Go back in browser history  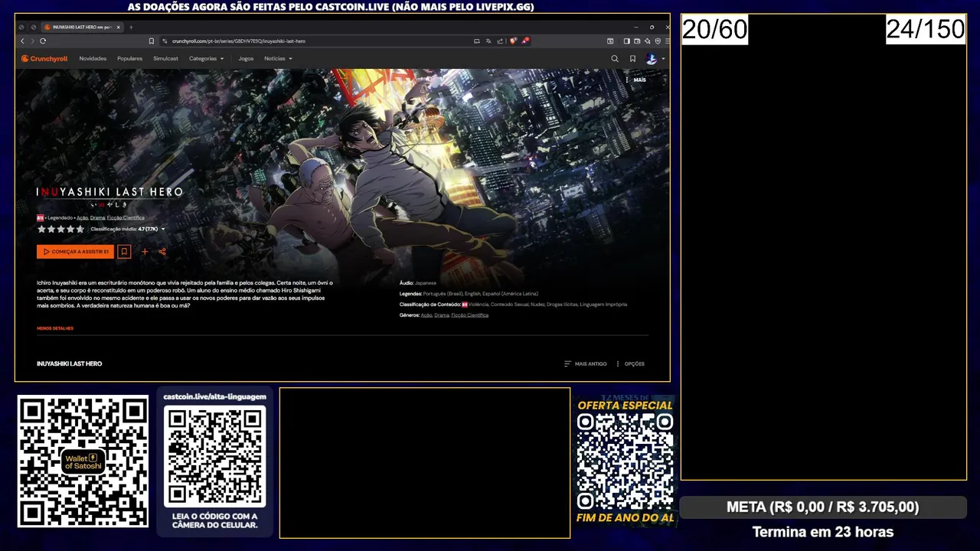click(x=22, y=41)
